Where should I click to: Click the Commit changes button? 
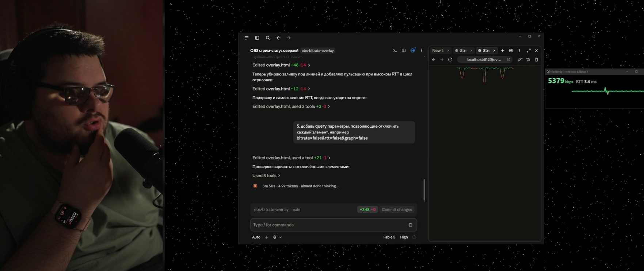pos(397,210)
